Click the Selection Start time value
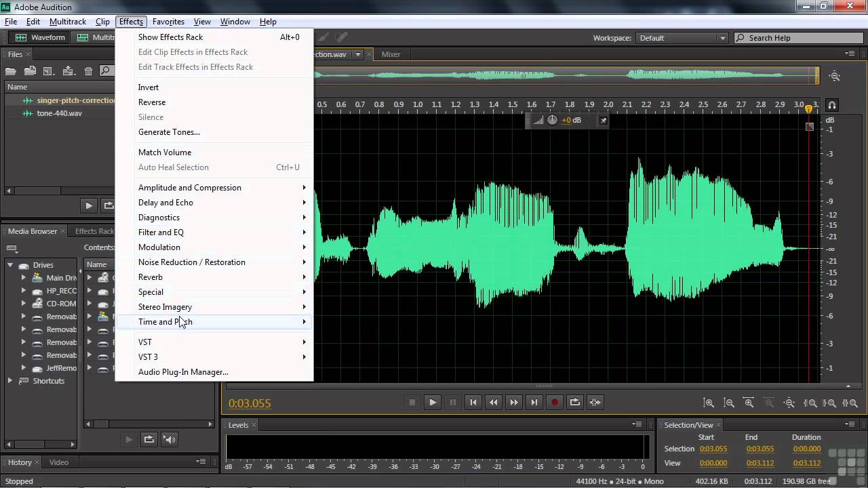 (713, 449)
